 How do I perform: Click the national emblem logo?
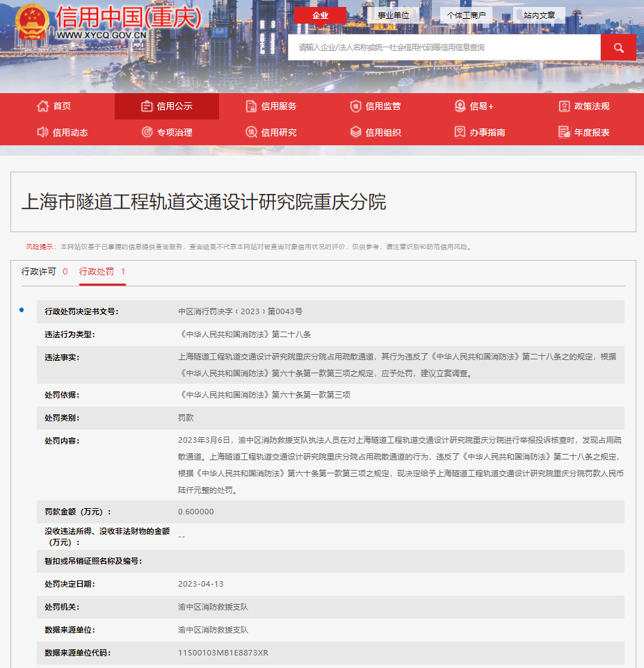[x=32, y=22]
